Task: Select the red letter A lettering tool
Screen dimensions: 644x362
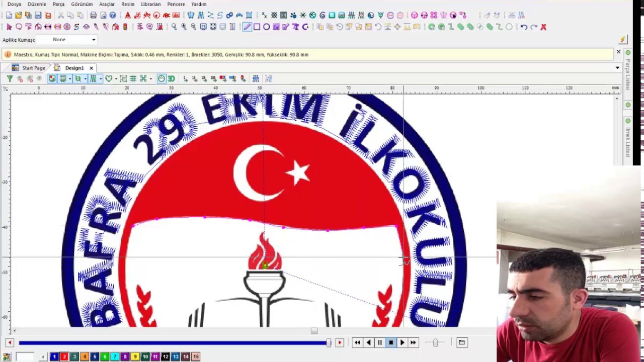Action: tap(127, 16)
